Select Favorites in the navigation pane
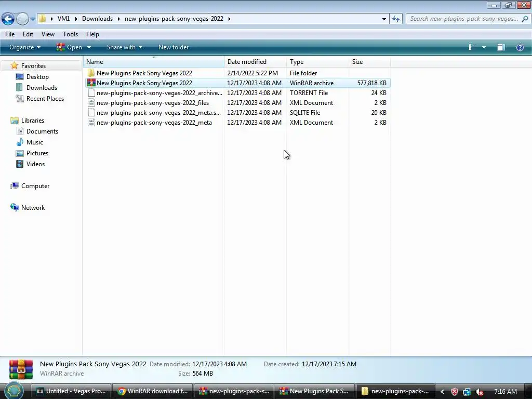 (33, 66)
